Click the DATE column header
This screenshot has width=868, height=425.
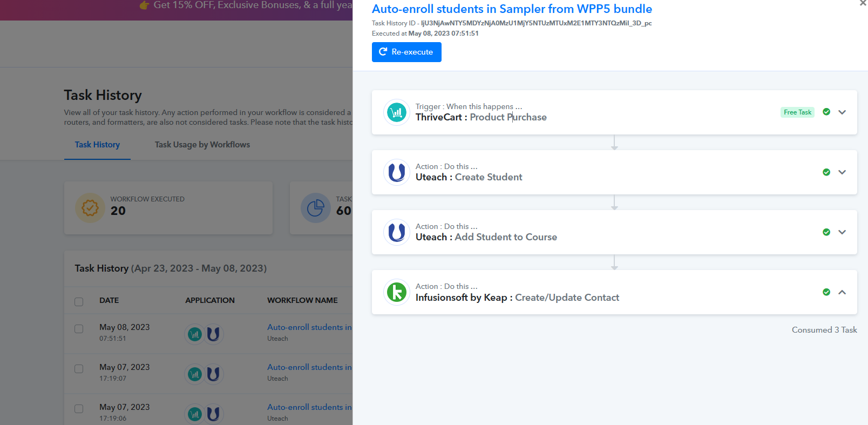[109, 300]
